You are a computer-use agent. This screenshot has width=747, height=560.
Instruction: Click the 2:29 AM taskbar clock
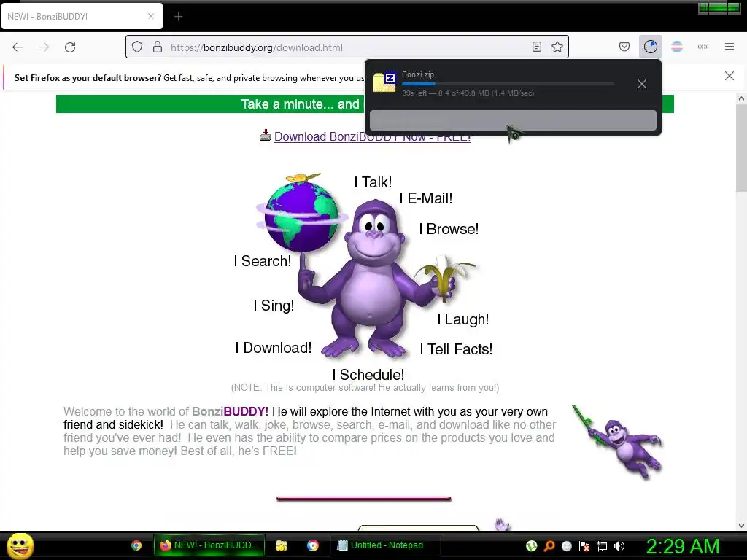coord(682,547)
